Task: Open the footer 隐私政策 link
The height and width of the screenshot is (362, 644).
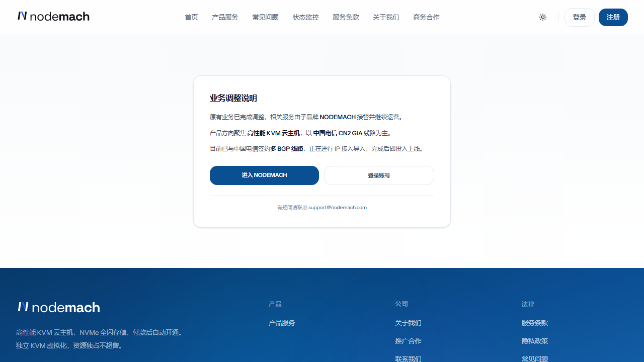Action: point(535,341)
